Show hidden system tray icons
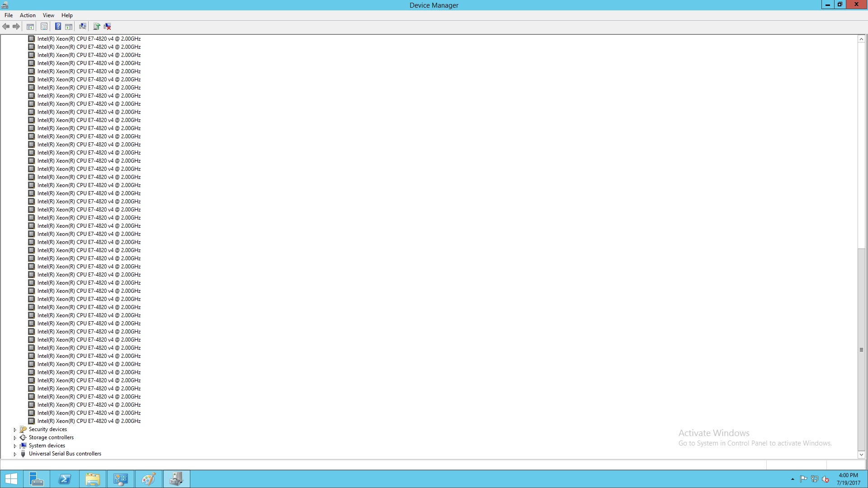 [x=793, y=479]
